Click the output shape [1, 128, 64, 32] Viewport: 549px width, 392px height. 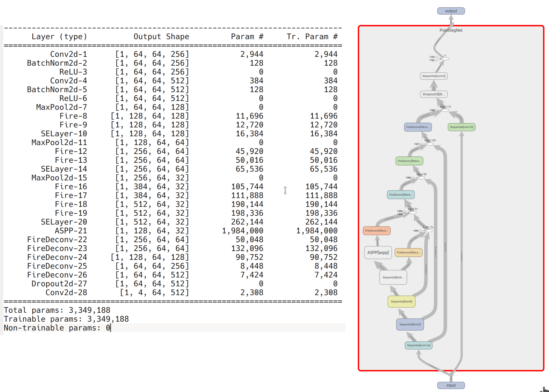(x=152, y=231)
